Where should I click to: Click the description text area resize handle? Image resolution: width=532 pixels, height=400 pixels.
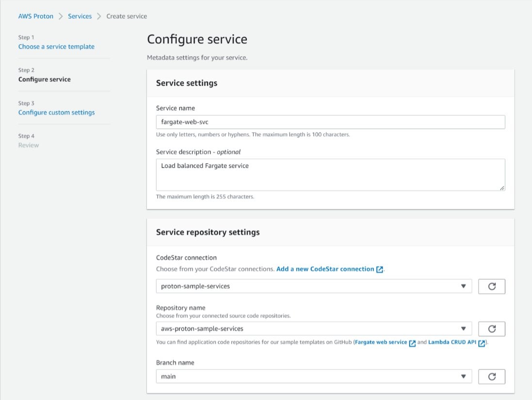[502, 188]
